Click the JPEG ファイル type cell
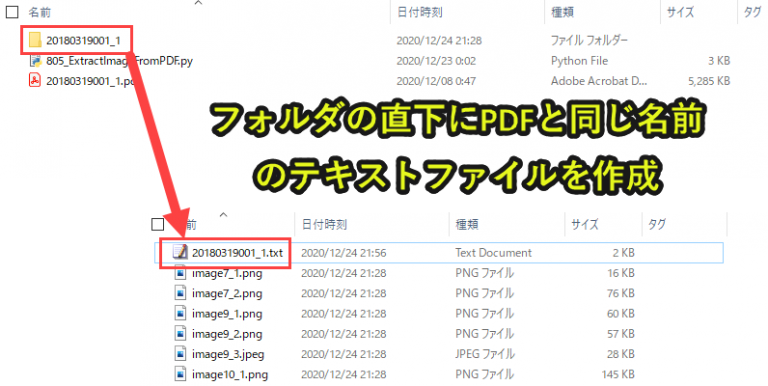The height and width of the screenshot is (386, 768). [485, 354]
